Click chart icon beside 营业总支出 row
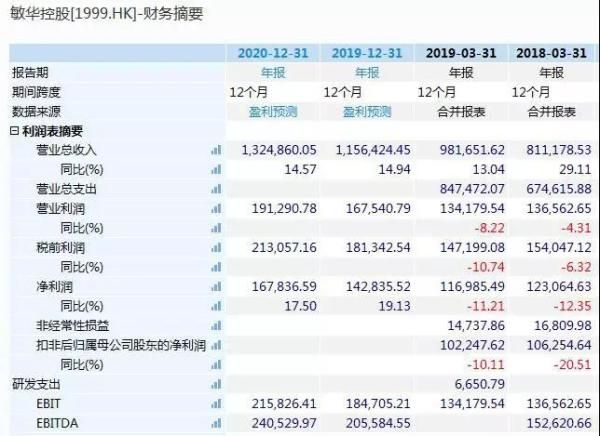 [x=215, y=188]
